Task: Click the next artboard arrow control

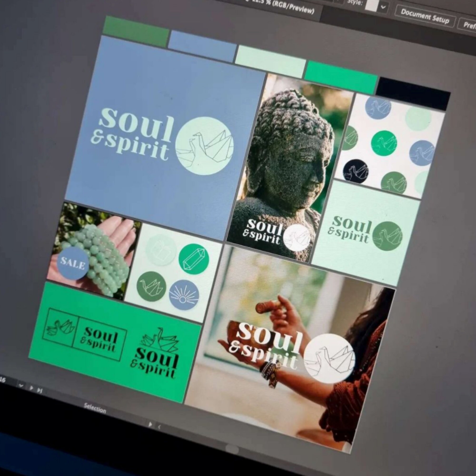Action: coord(31,388)
